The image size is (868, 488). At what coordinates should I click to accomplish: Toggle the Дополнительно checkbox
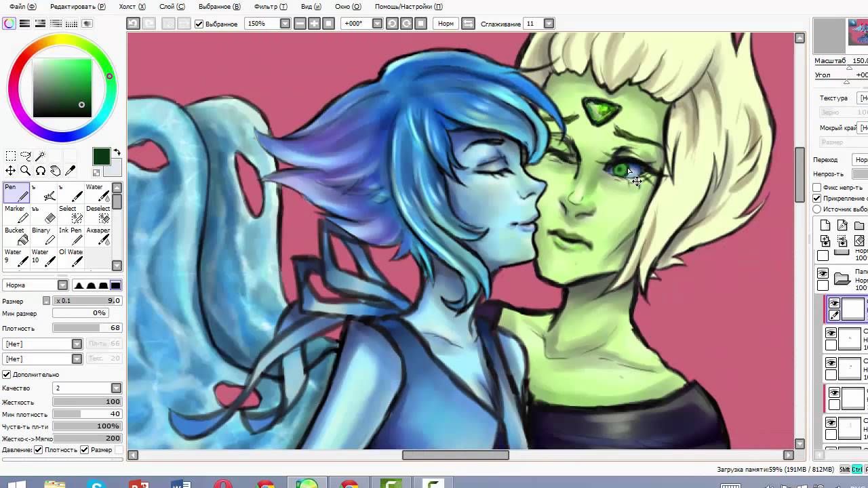pyautogui.click(x=7, y=374)
